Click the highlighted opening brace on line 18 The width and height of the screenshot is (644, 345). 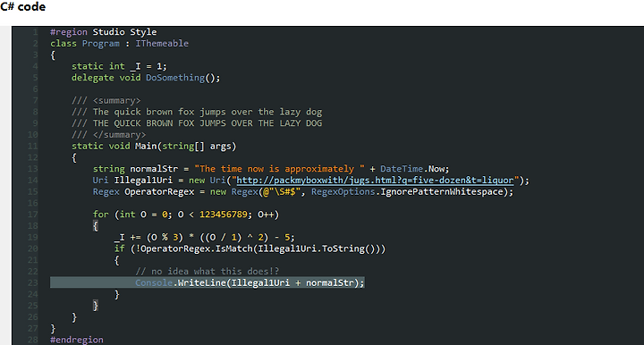96,226
